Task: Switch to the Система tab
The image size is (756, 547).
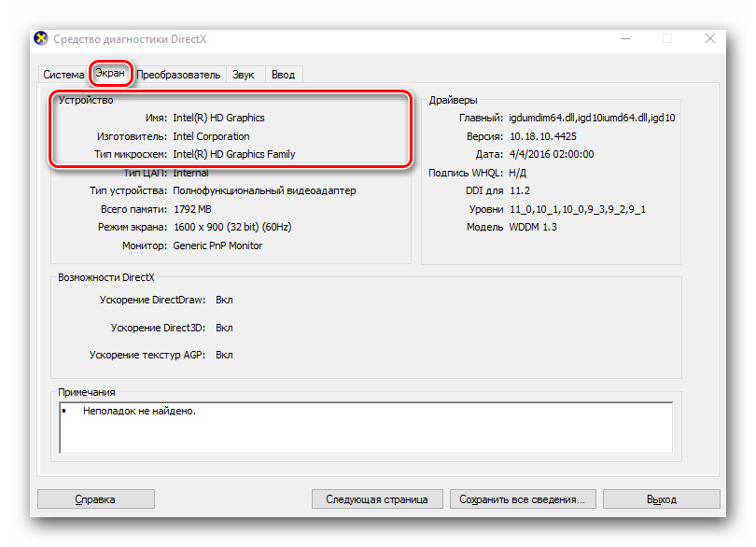Action: pyautogui.click(x=63, y=75)
